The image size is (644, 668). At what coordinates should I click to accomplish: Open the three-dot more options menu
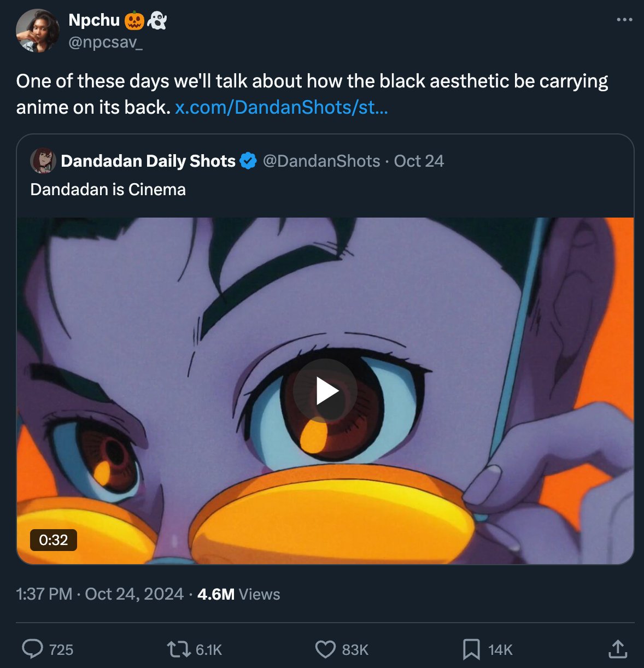point(624,20)
